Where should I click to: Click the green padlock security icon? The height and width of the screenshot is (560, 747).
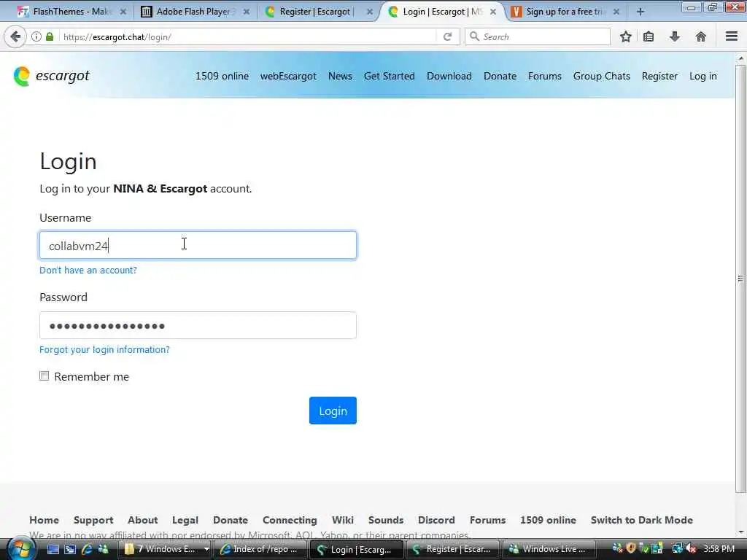tap(50, 36)
